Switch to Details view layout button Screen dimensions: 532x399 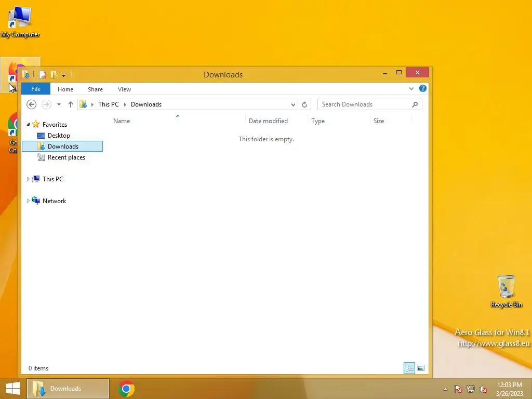point(409,368)
